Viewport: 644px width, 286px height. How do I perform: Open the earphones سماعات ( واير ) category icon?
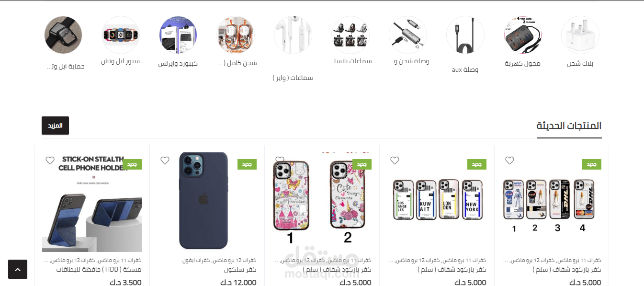(293, 35)
